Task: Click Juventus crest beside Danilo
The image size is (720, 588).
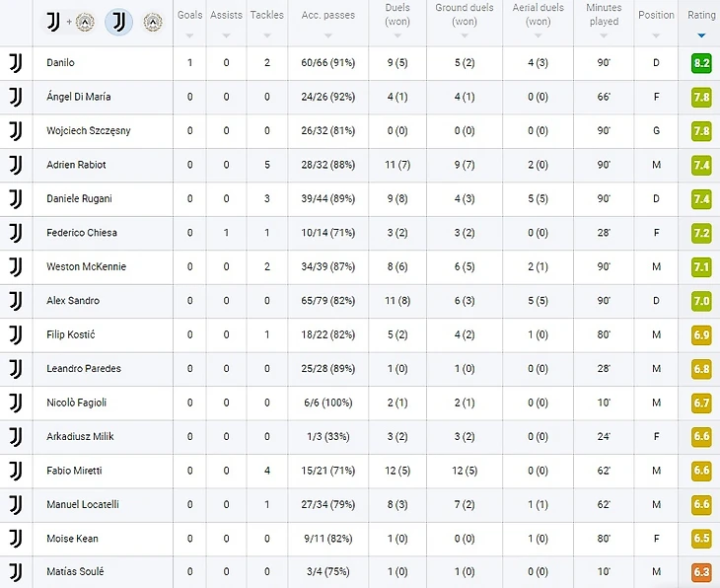Action: 16,63
